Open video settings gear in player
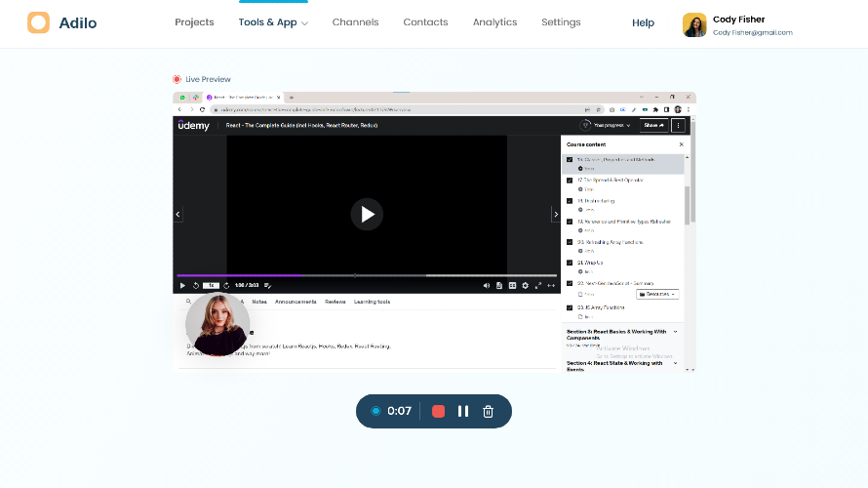The image size is (868, 488). [525, 285]
